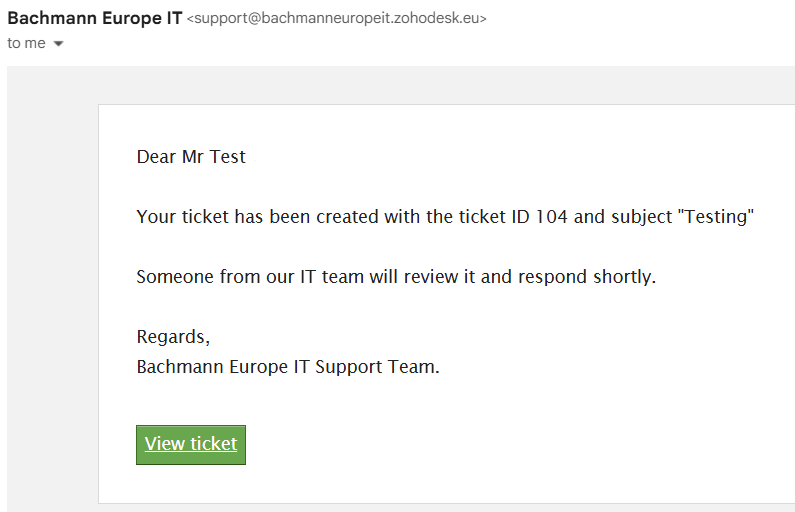
Task: Click the "to me" recipient text
Action: tap(26, 43)
